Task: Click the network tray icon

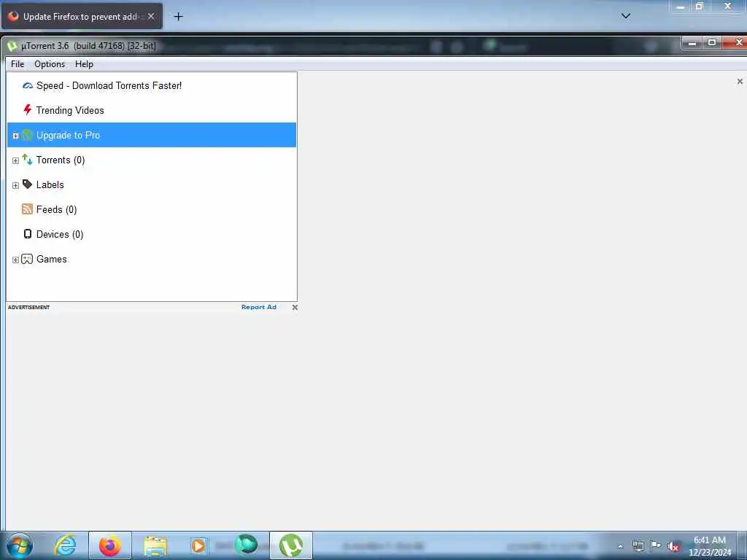Action: coord(638,547)
